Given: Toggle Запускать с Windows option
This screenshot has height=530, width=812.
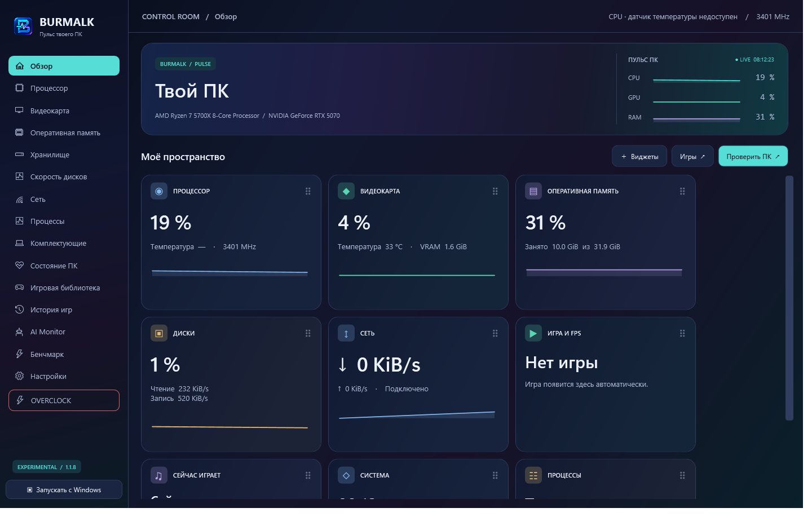Looking at the screenshot, I should pyautogui.click(x=64, y=489).
